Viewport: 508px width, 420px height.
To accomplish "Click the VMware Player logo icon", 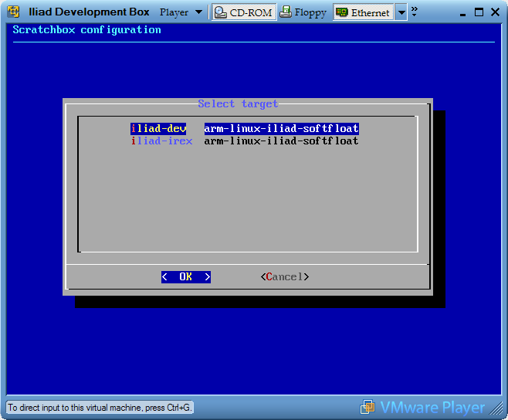I will [367, 407].
